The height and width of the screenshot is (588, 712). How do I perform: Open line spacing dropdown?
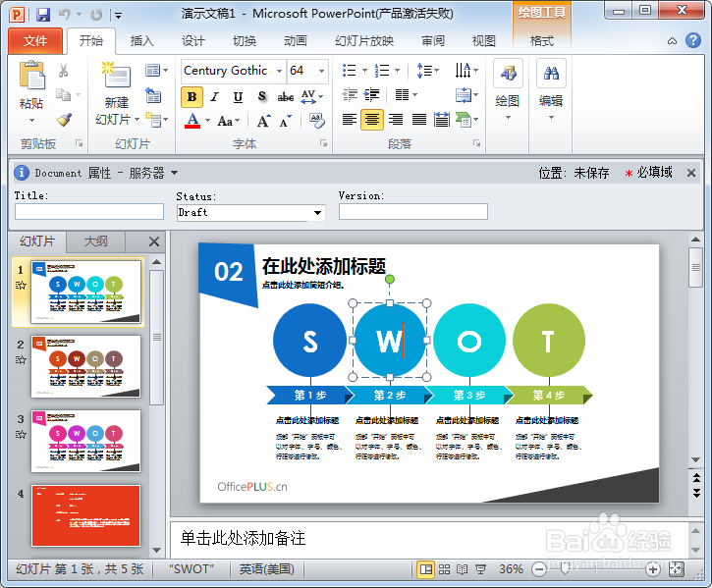pos(428,71)
